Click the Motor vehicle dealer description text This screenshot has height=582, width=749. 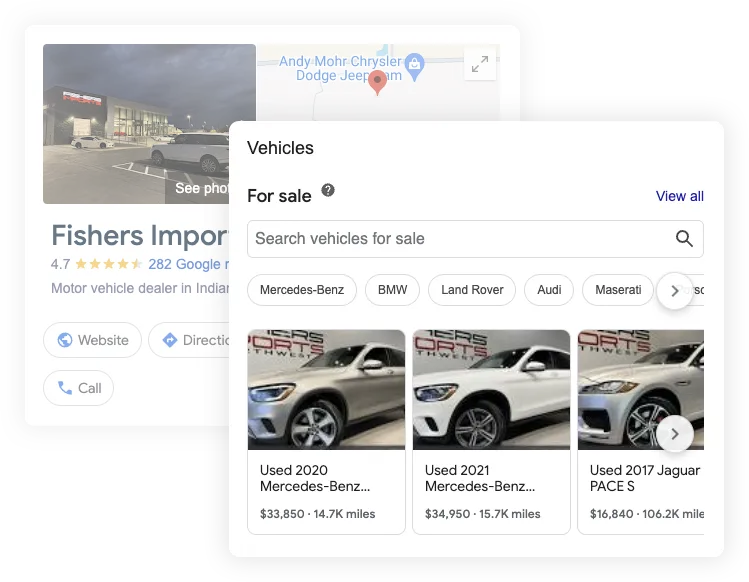click(x=140, y=288)
